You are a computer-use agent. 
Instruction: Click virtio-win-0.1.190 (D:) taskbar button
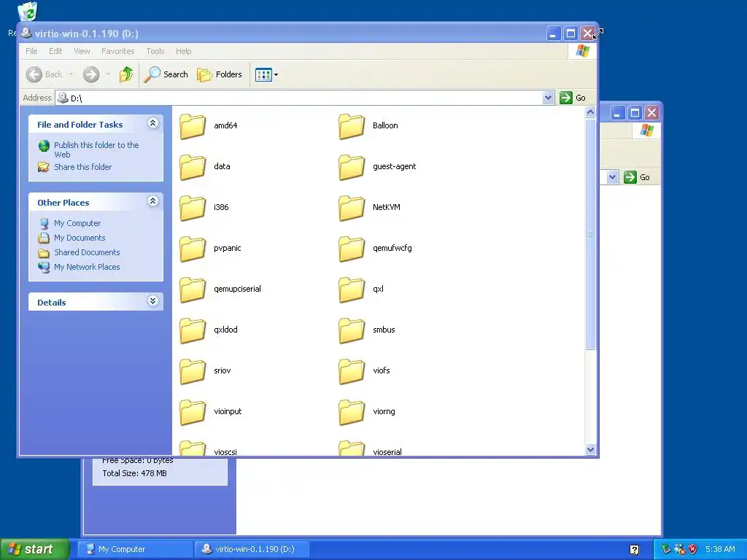tap(252, 549)
